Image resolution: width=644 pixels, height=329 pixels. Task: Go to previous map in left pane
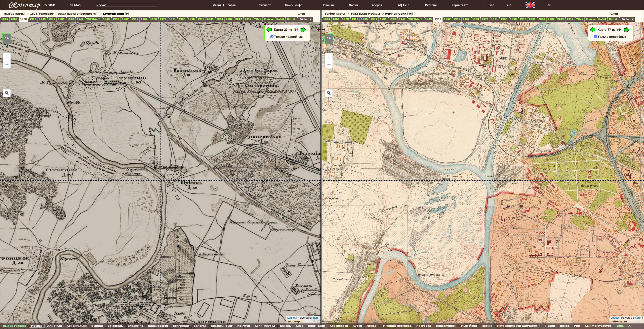(x=269, y=30)
